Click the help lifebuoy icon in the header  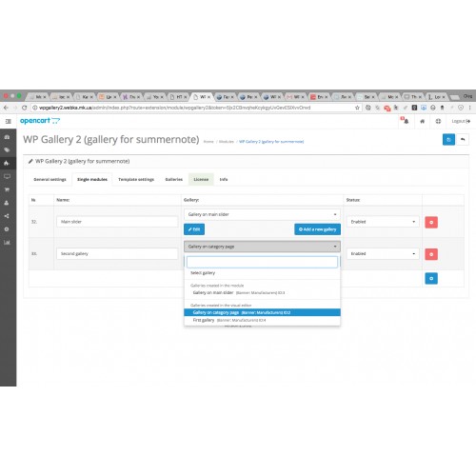[x=438, y=121]
